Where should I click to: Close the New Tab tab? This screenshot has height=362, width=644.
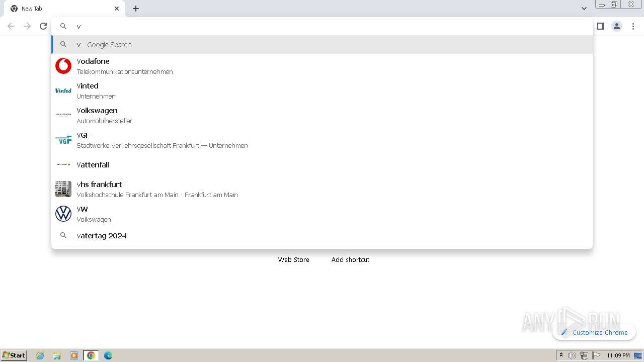click(x=117, y=9)
